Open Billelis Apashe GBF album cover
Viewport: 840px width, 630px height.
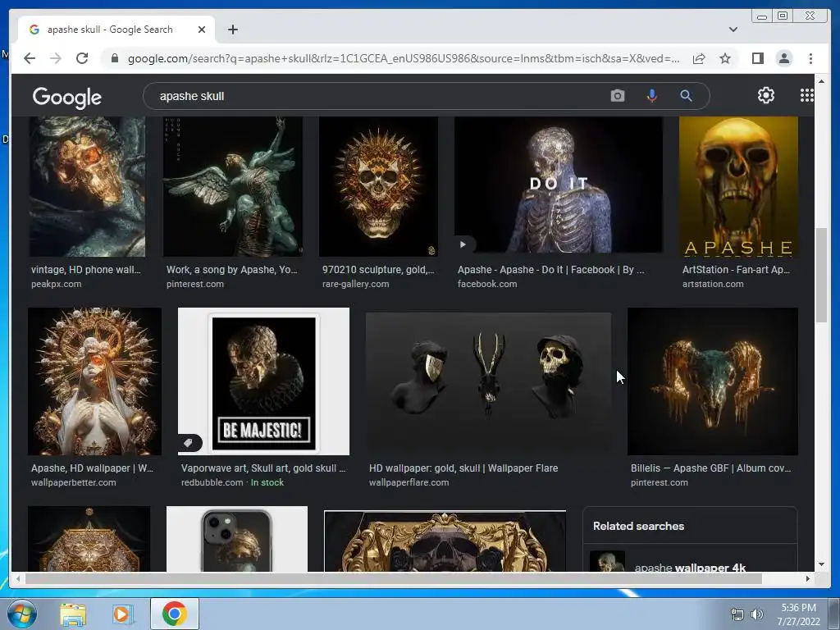713,381
